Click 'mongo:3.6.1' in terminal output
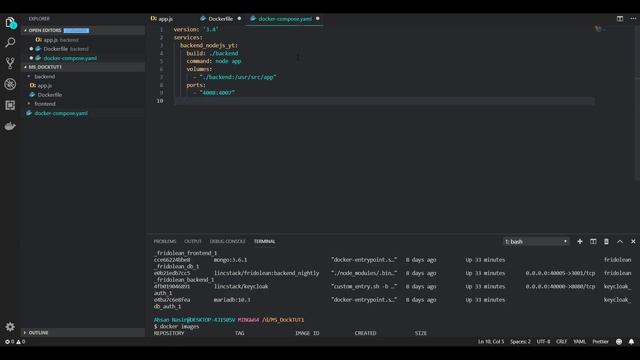This screenshot has width=640, height=360. (230, 260)
